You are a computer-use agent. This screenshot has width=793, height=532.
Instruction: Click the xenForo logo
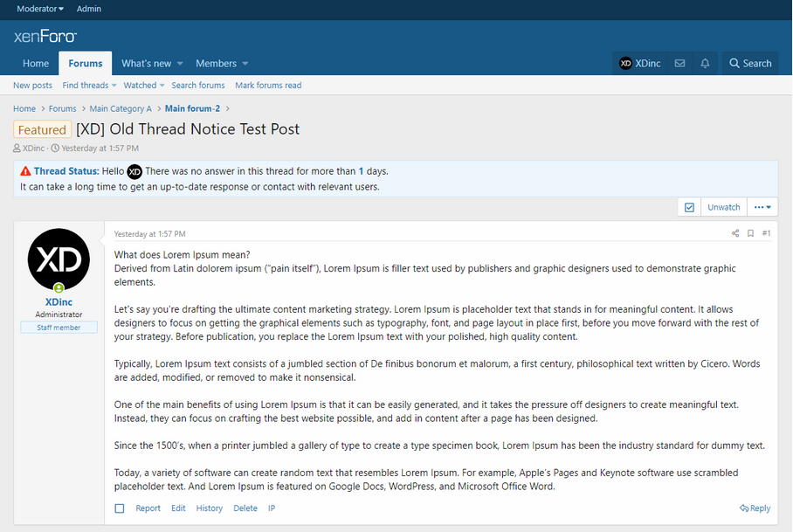coord(45,36)
